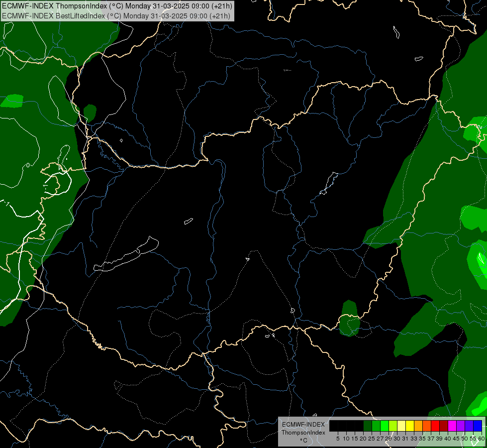Click the ECMWF-INDEX ThompsonIndex title line
This screenshot has height=448, width=487.
117,6
